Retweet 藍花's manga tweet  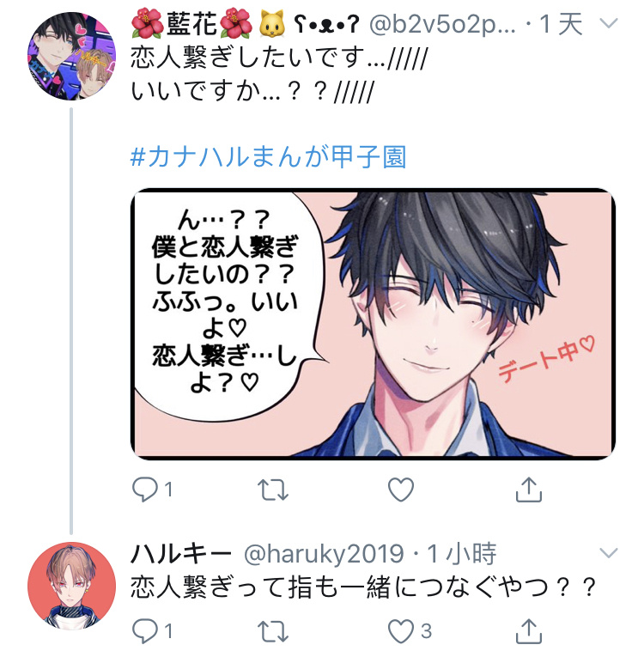pos(273,490)
